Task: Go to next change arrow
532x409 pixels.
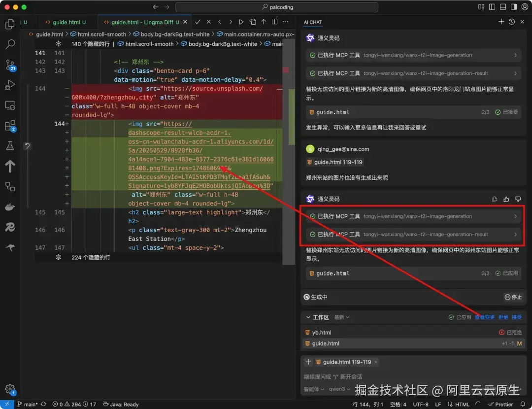Action: coord(231,22)
